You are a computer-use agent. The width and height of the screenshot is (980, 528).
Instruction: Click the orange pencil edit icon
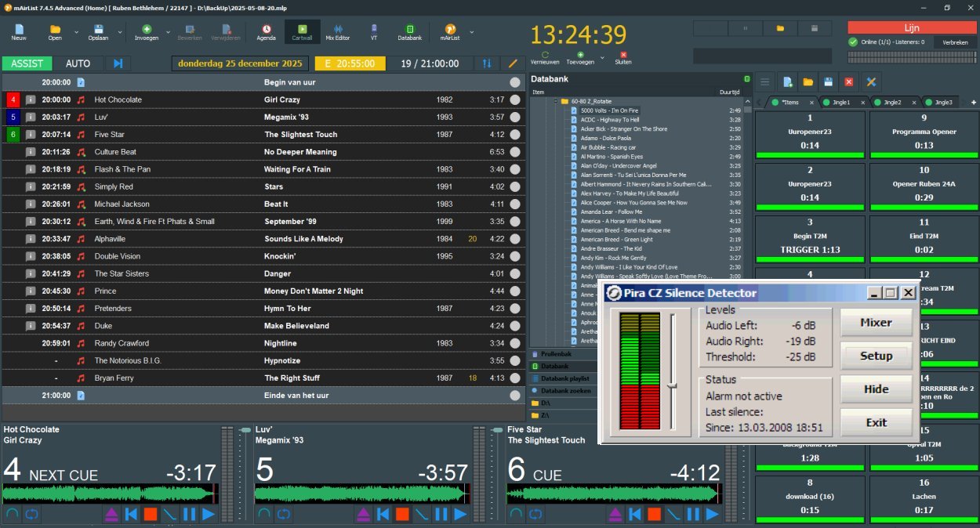(514, 63)
